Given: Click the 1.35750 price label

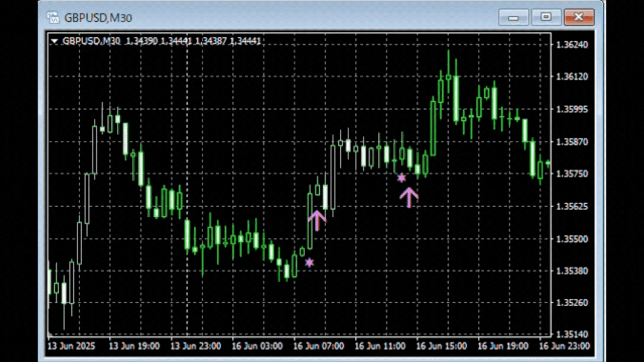Looking at the screenshot, I should pos(571,174).
